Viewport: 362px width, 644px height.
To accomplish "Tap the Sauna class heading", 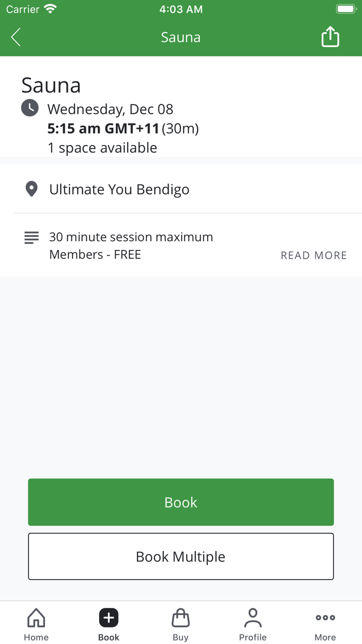I will click(x=51, y=85).
